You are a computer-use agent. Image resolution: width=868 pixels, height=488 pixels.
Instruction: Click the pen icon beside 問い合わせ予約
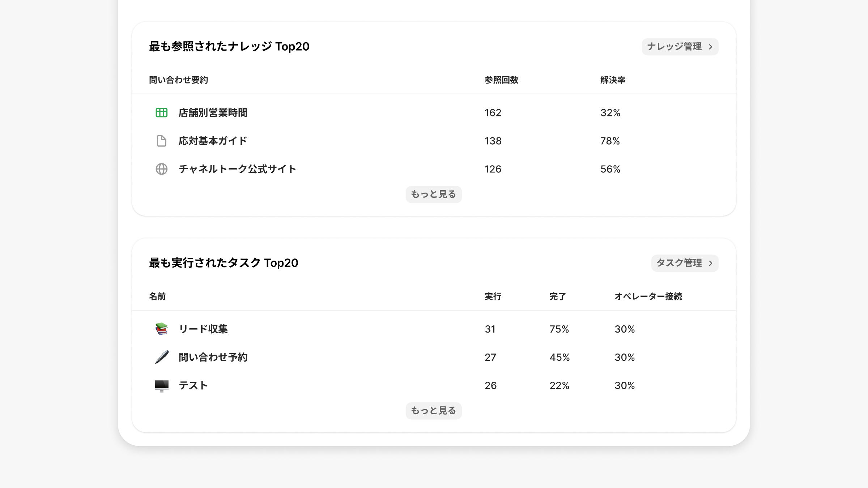point(161,357)
